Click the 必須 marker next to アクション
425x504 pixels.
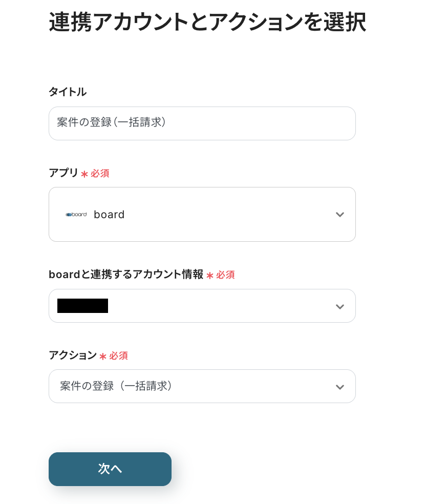(x=118, y=356)
